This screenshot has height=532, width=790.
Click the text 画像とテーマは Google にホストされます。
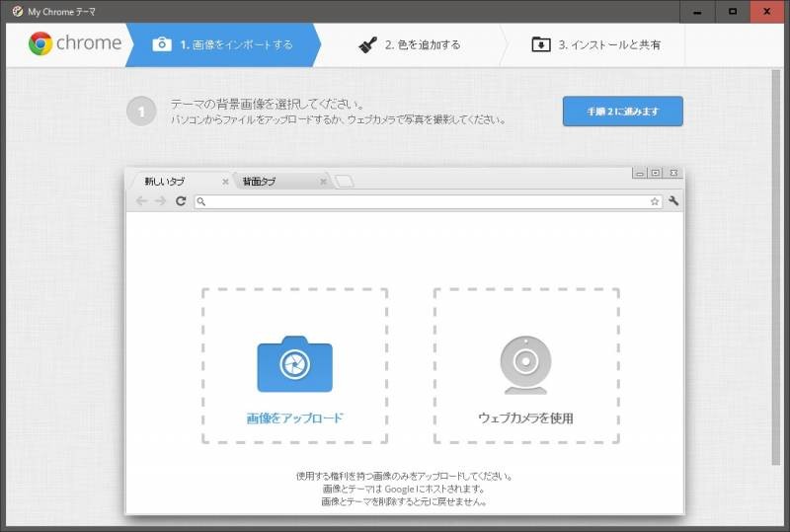click(404, 489)
